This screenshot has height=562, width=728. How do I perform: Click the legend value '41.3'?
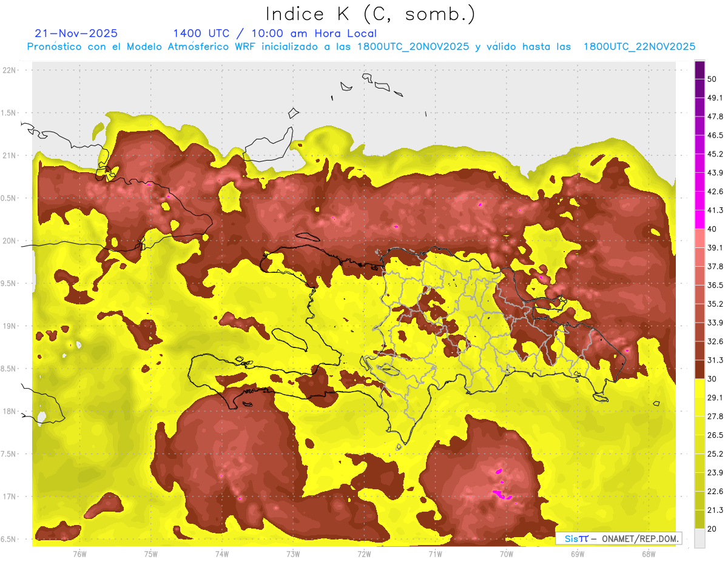715,210
